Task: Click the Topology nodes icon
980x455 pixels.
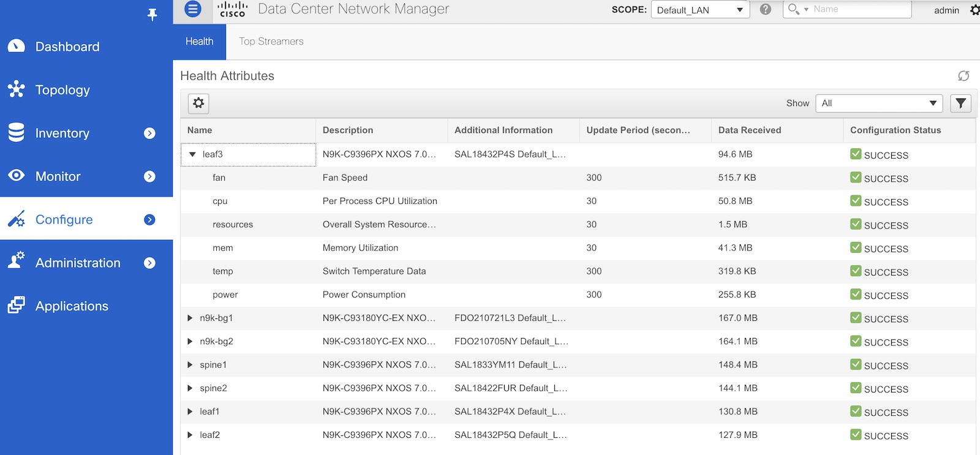Action: coord(17,89)
